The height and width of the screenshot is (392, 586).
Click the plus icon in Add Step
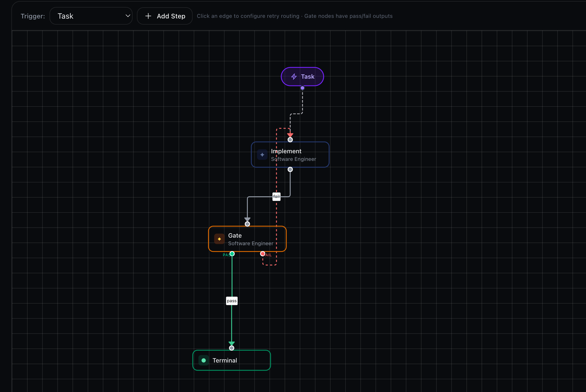148,16
